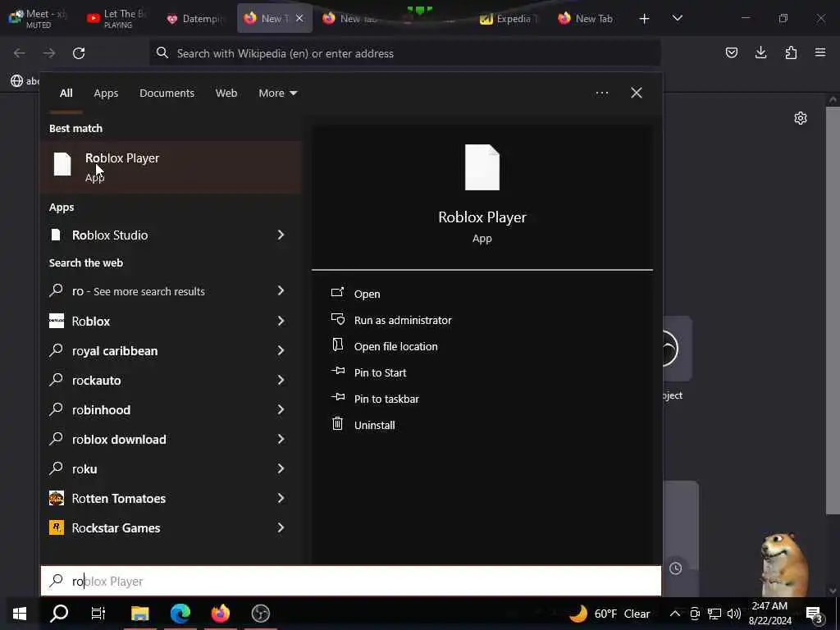Click the Windows search input box

point(351,582)
